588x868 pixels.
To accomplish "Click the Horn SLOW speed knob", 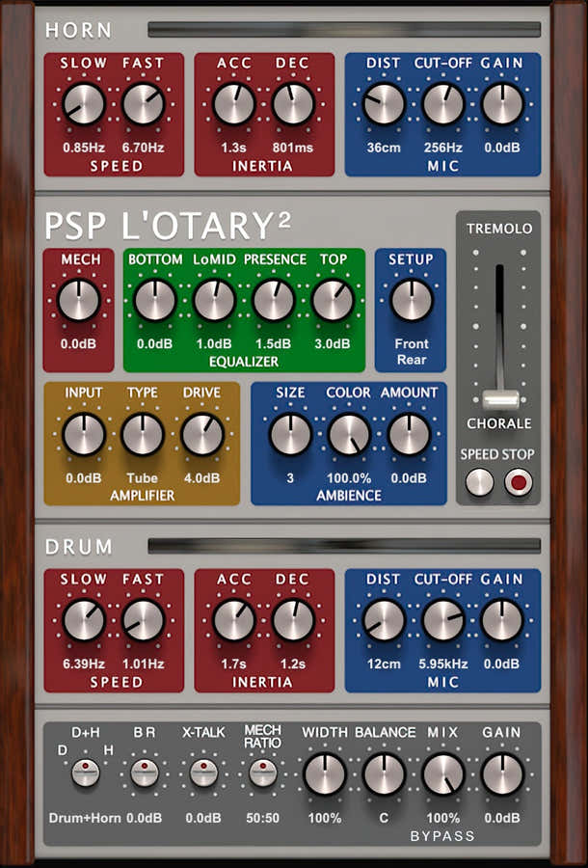I will [84, 104].
